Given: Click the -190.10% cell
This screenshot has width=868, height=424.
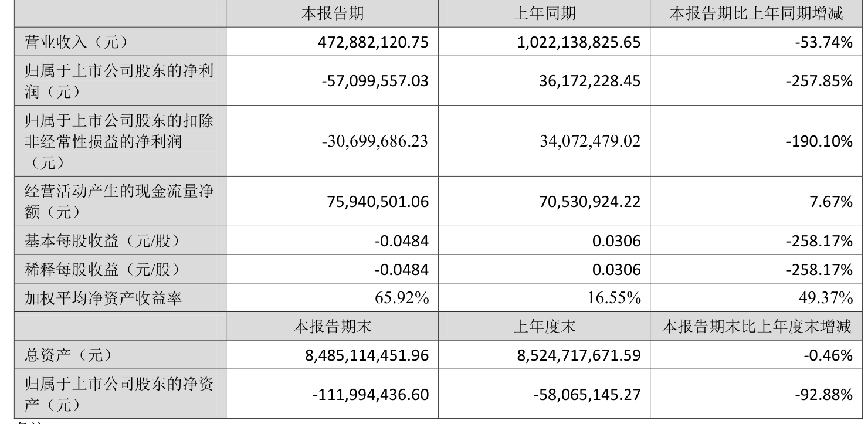Looking at the screenshot, I should (x=819, y=141).
